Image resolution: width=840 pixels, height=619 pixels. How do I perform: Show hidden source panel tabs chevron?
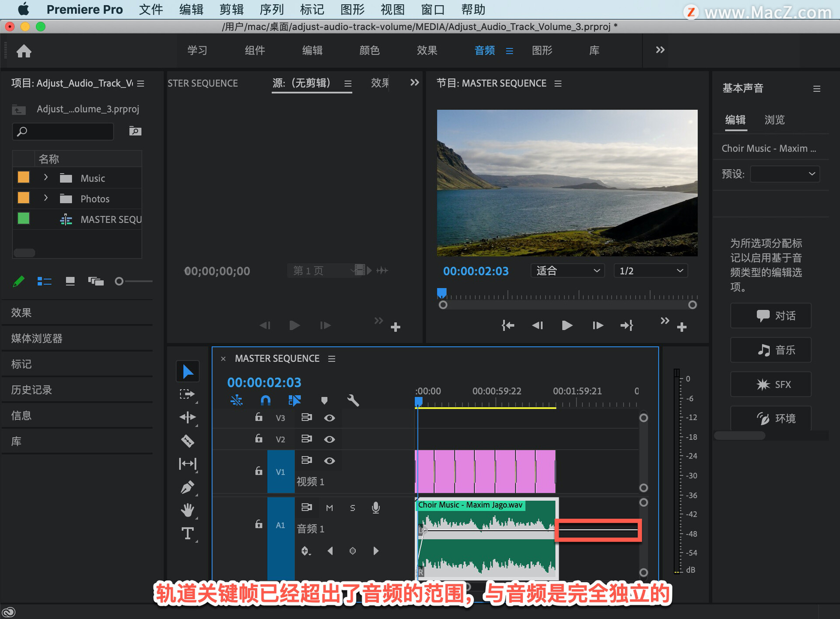415,83
